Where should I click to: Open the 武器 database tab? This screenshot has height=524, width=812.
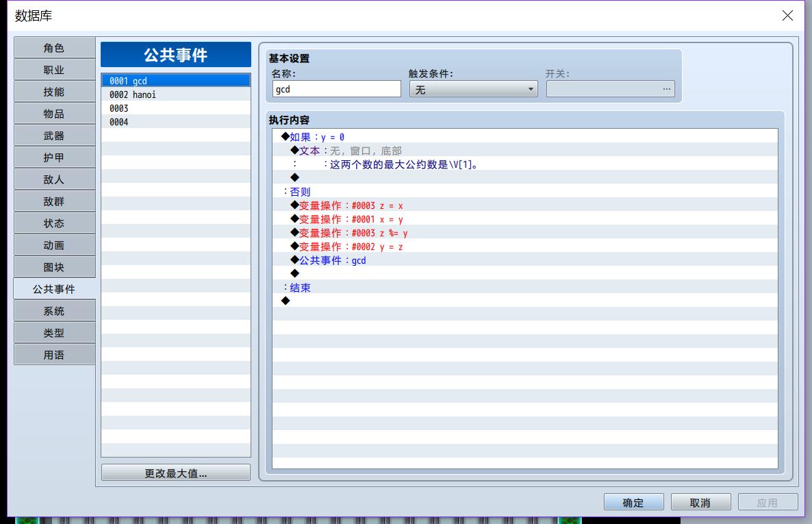tap(54, 135)
